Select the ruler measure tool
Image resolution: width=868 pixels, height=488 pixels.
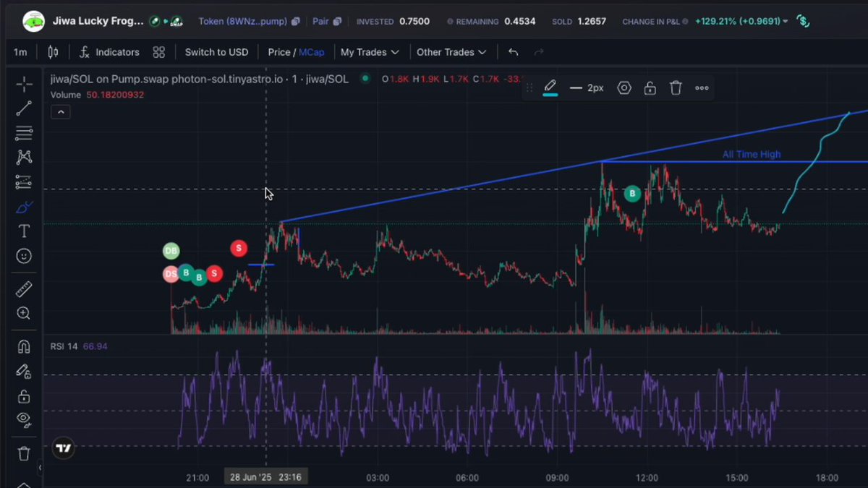[x=24, y=289]
